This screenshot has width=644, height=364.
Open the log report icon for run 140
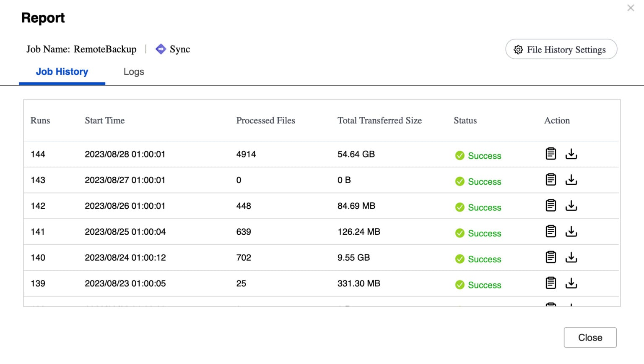pos(551,257)
